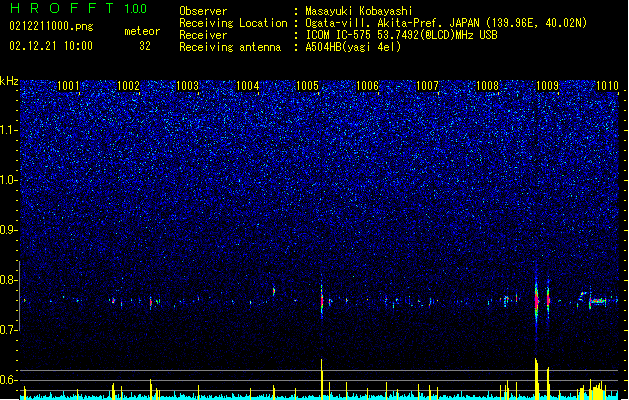Click the 1003 time axis marker
The height and width of the screenshot is (400, 629).
click(188, 86)
